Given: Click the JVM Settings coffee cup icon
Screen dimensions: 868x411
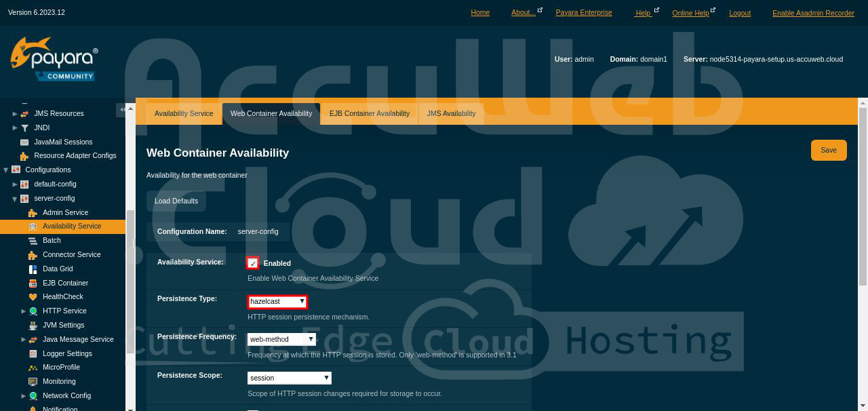Looking at the screenshot, I should coord(33,326).
